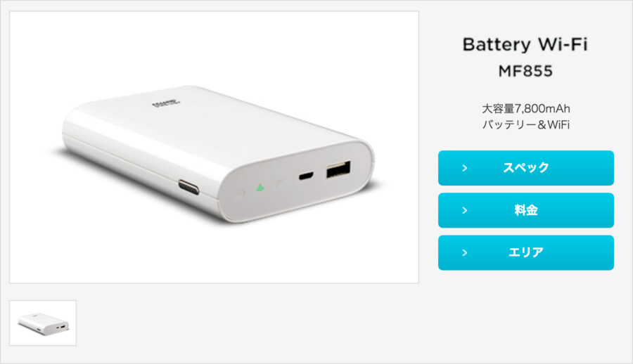Viewport: 633px width, 364px height.
Task: Open the エリア coverage area page
Action: 525,252
